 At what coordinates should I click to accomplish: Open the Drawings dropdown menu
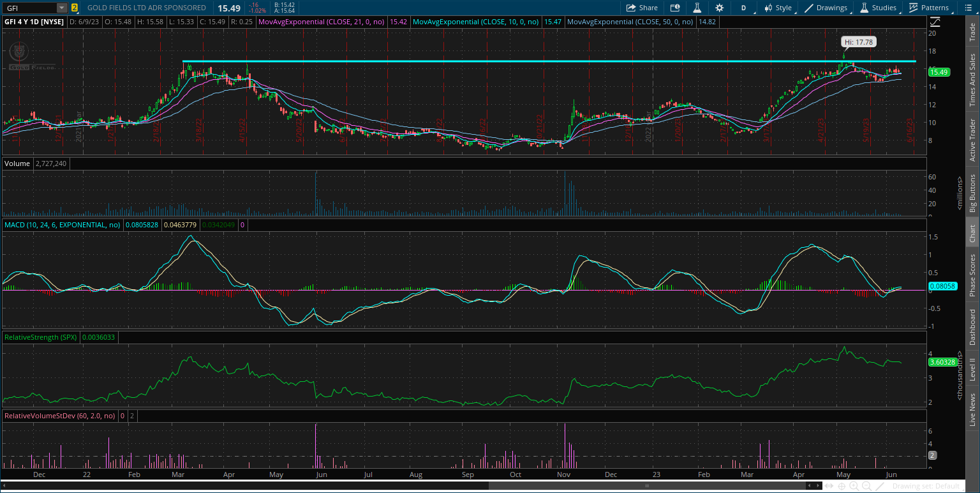click(x=826, y=8)
